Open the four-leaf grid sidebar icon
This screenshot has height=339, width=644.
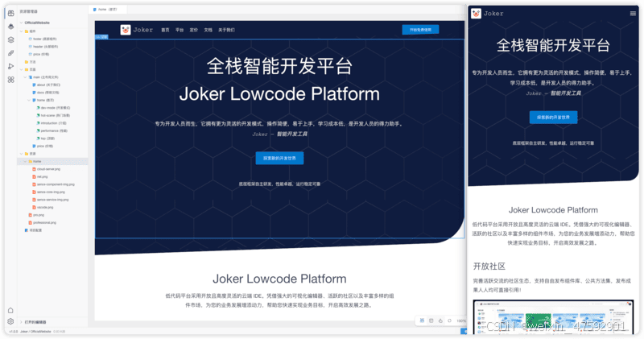pyautogui.click(x=10, y=80)
